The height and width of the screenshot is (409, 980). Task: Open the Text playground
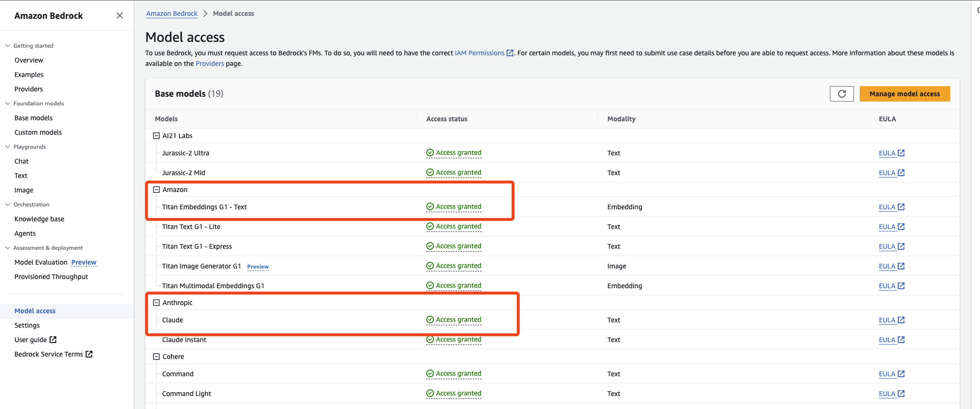[x=21, y=176]
